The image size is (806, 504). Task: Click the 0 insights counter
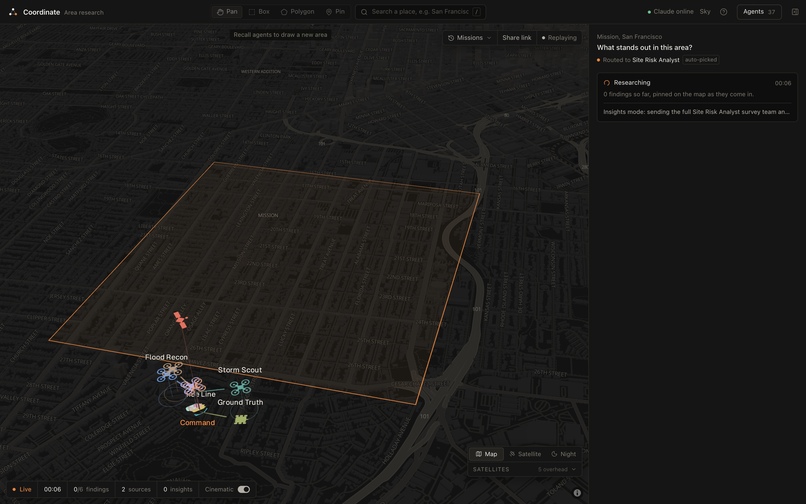(178, 489)
